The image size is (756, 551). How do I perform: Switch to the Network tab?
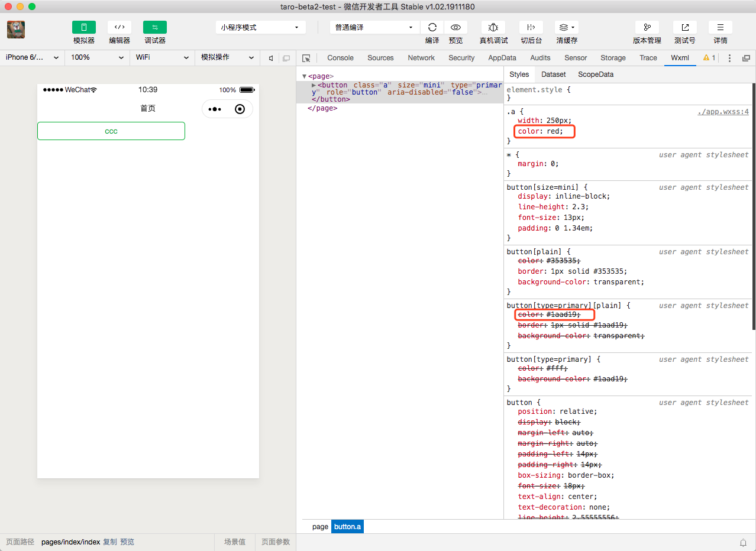click(x=421, y=58)
